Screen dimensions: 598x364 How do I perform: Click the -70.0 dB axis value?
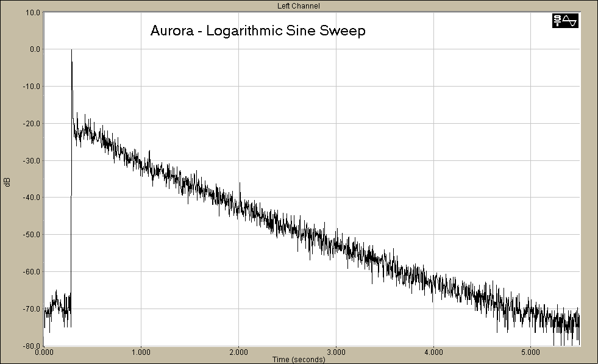pos(32,309)
